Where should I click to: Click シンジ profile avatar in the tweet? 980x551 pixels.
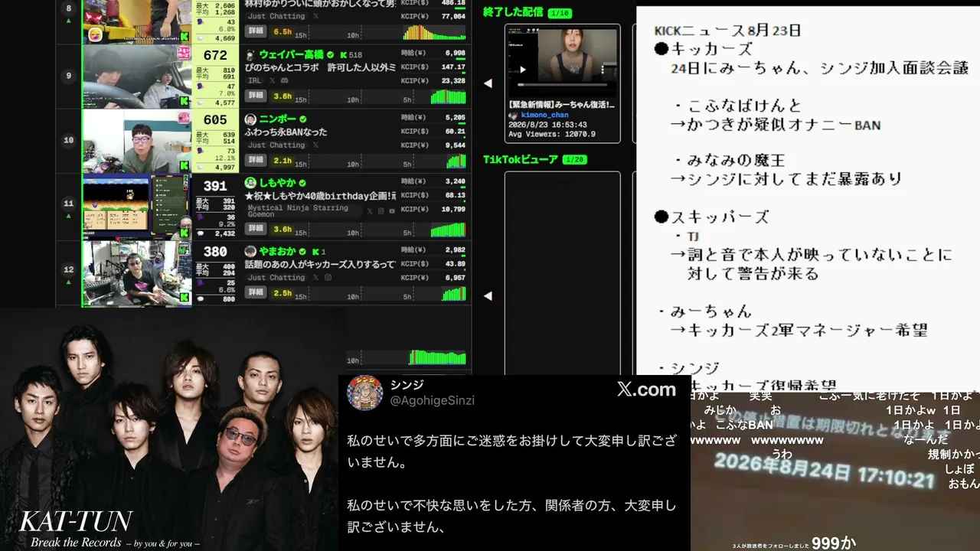pyautogui.click(x=365, y=393)
